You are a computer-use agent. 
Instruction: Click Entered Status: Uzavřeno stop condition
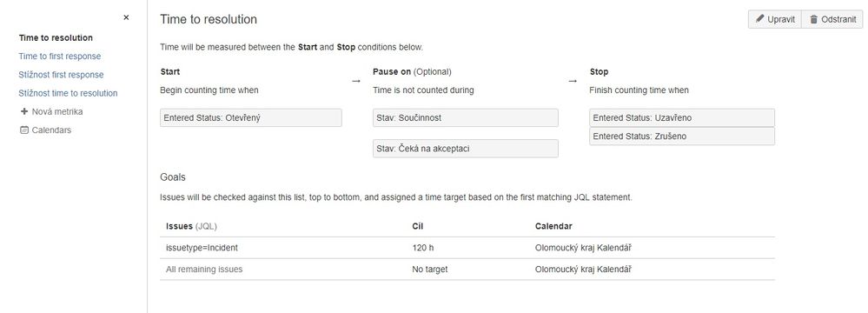coord(682,117)
